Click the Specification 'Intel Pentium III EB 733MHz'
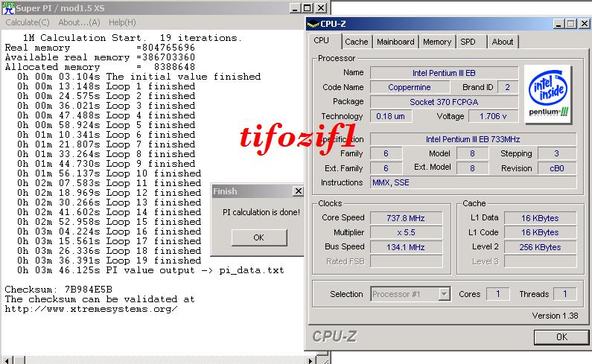 pyautogui.click(x=473, y=139)
